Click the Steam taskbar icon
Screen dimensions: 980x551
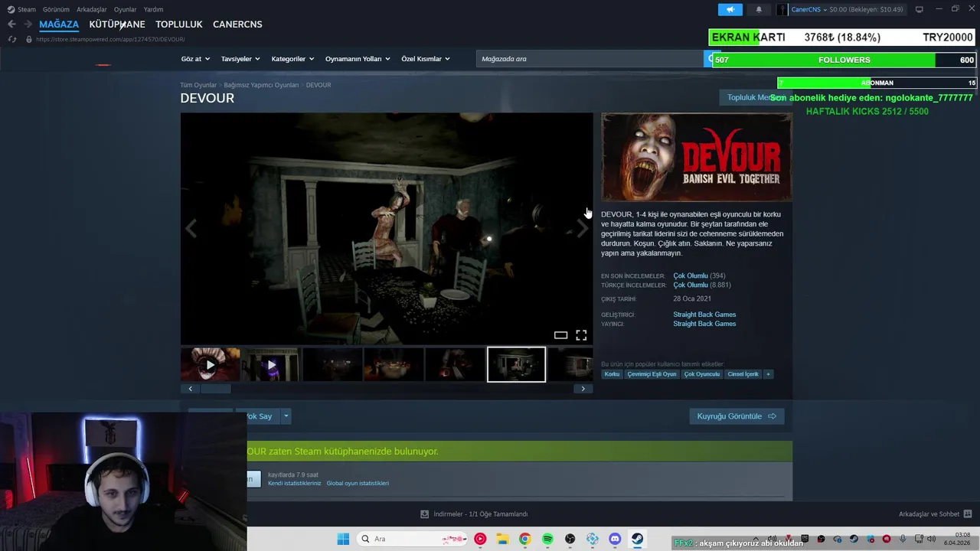[637, 539]
